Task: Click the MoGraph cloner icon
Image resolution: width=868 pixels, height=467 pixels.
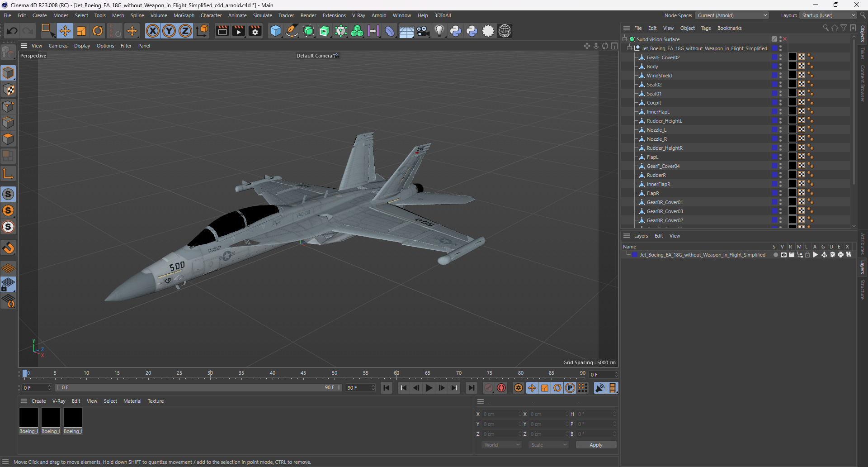Action: coord(357,31)
